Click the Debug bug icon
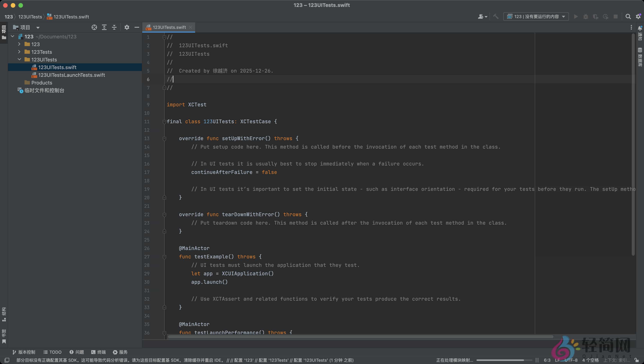 586,17
